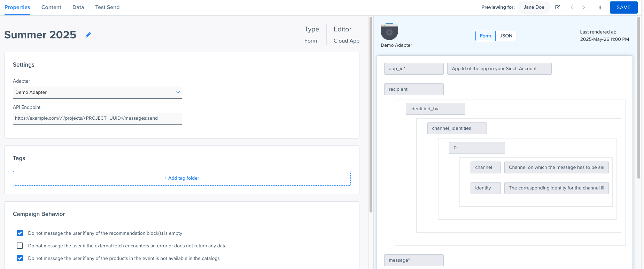
Task: Click the API Endpoint input field
Action: [x=97, y=118]
